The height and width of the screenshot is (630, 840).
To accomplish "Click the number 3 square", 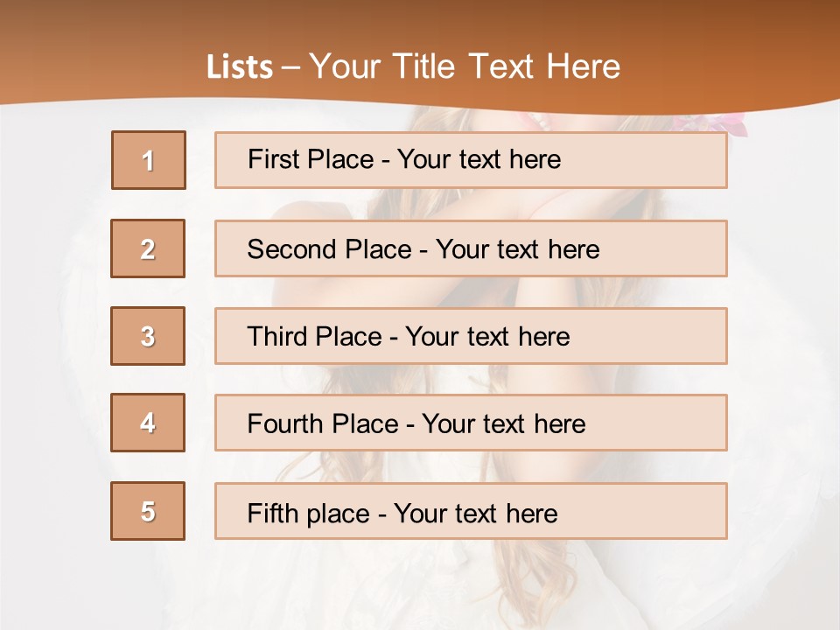I will tap(148, 336).
